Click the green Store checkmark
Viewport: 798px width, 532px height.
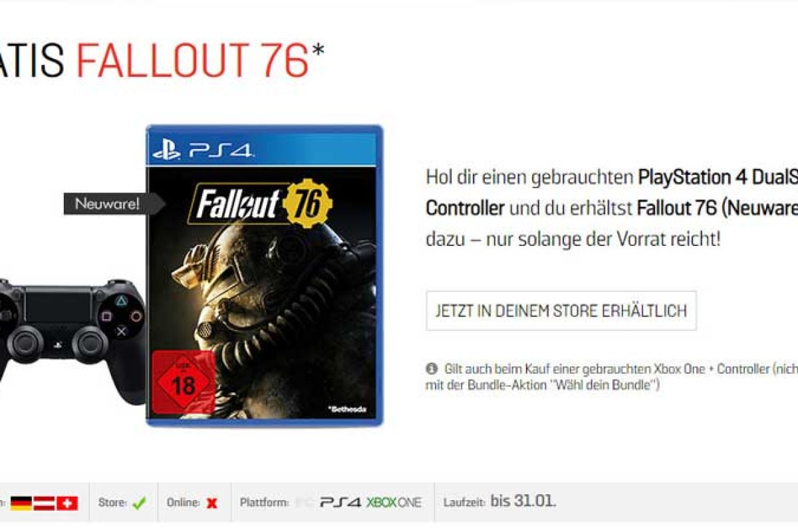coord(139,503)
